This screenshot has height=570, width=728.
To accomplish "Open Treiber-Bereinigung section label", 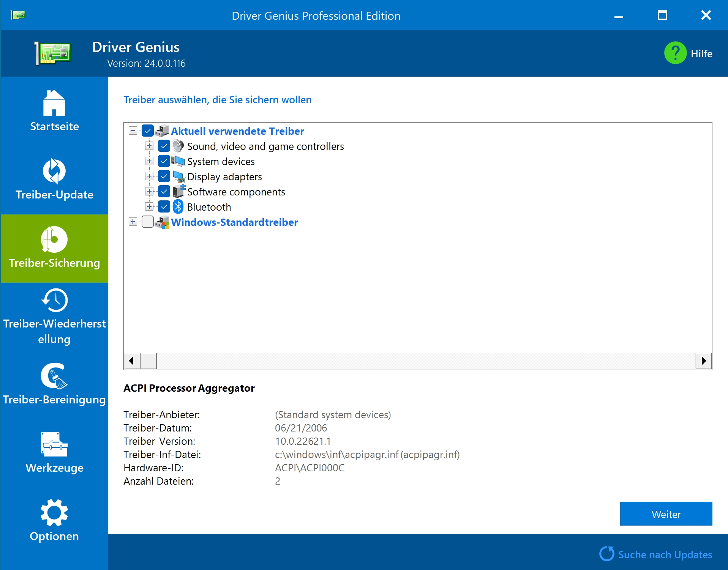I will coord(54,400).
